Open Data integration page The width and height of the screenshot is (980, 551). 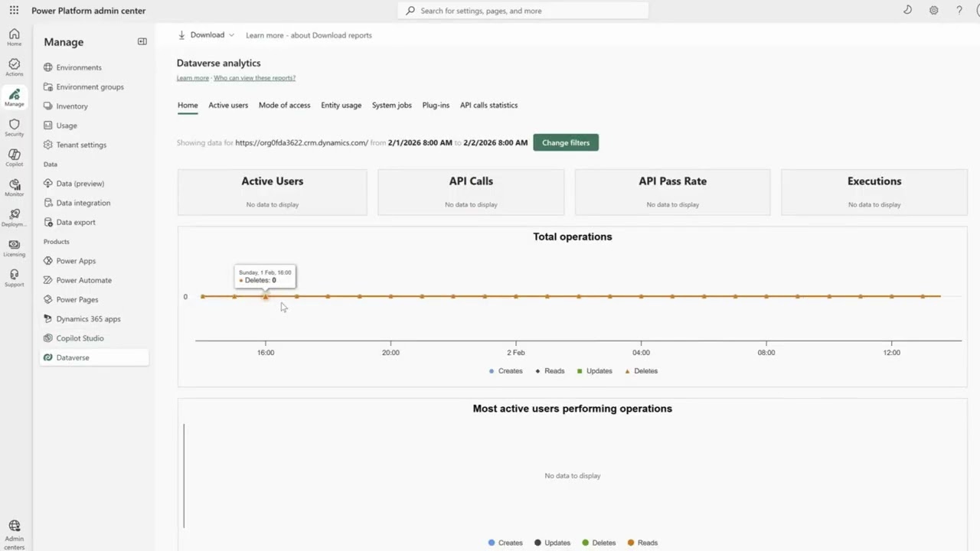pos(94,203)
